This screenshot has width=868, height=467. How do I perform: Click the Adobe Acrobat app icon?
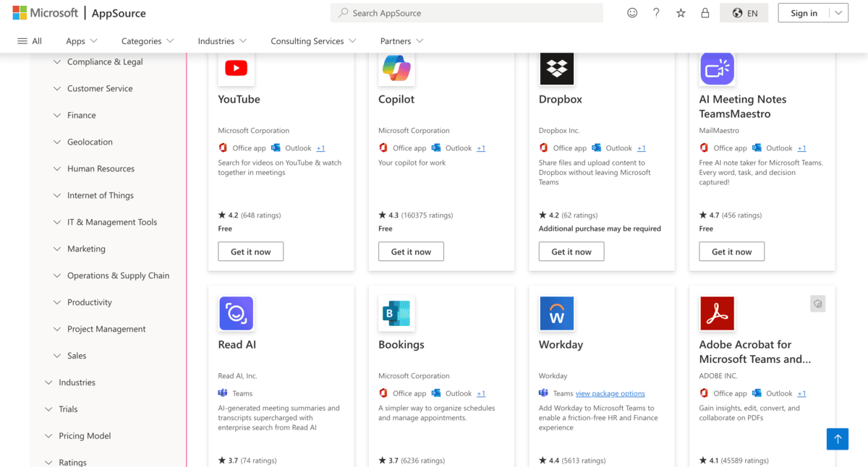[717, 313]
